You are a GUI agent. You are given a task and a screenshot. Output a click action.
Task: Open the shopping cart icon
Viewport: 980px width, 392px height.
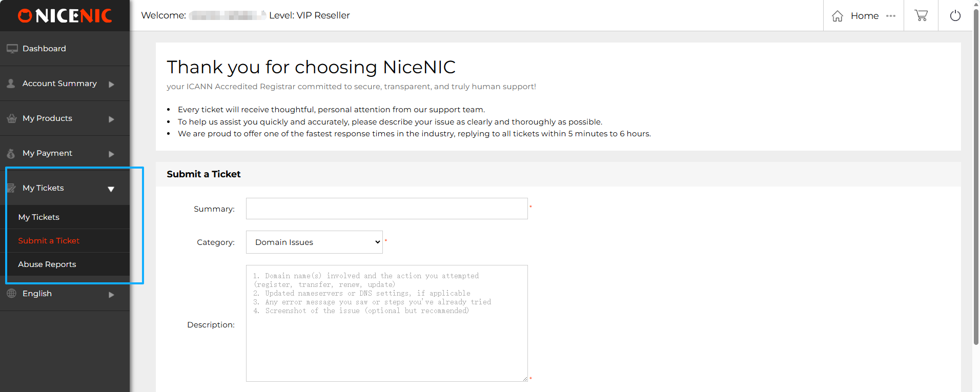tap(921, 15)
